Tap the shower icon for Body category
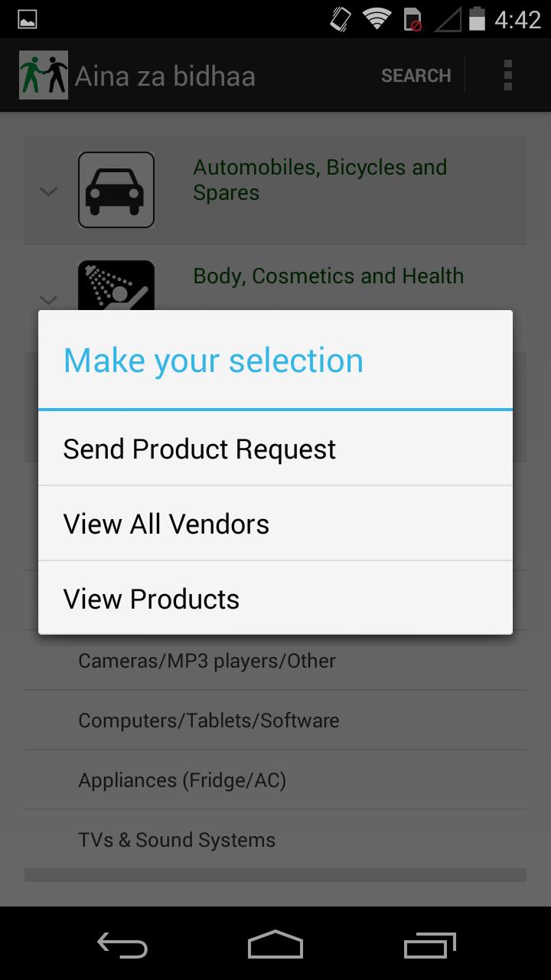The width and height of the screenshot is (551, 980). [x=116, y=286]
